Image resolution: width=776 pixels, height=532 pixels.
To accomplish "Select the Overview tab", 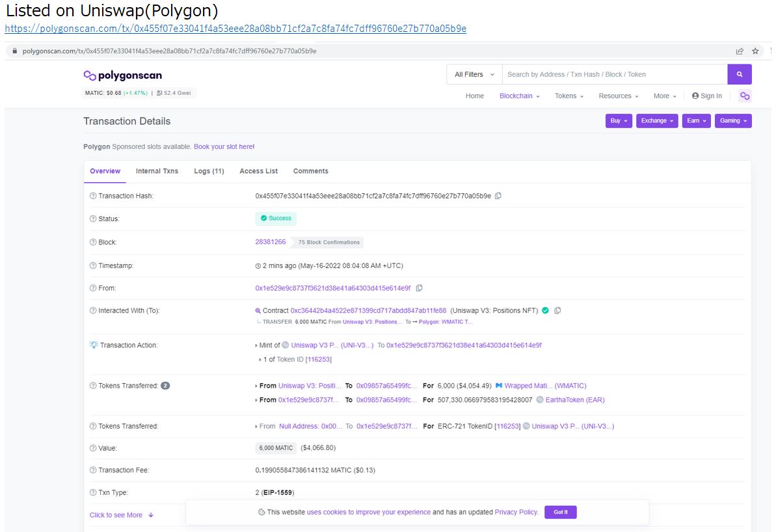I will [105, 171].
